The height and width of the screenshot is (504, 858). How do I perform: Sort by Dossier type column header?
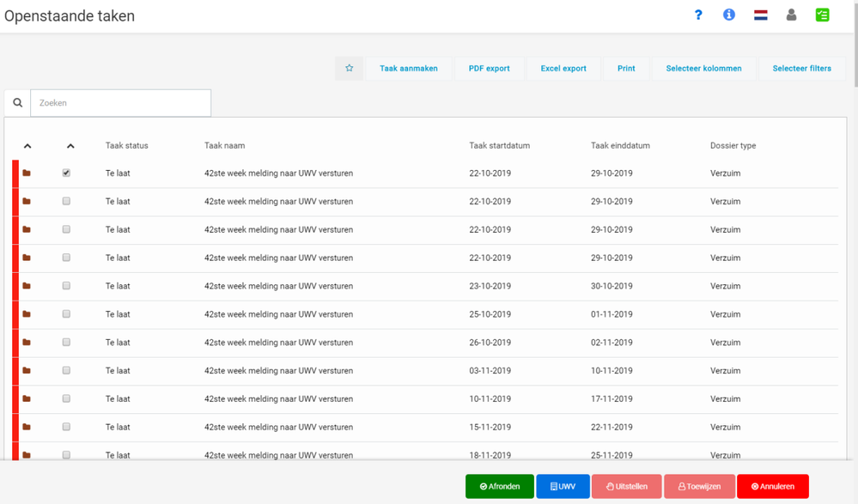click(x=733, y=146)
